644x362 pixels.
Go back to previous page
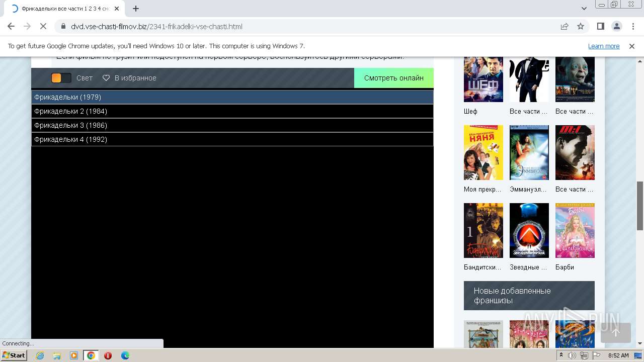click(11, 26)
